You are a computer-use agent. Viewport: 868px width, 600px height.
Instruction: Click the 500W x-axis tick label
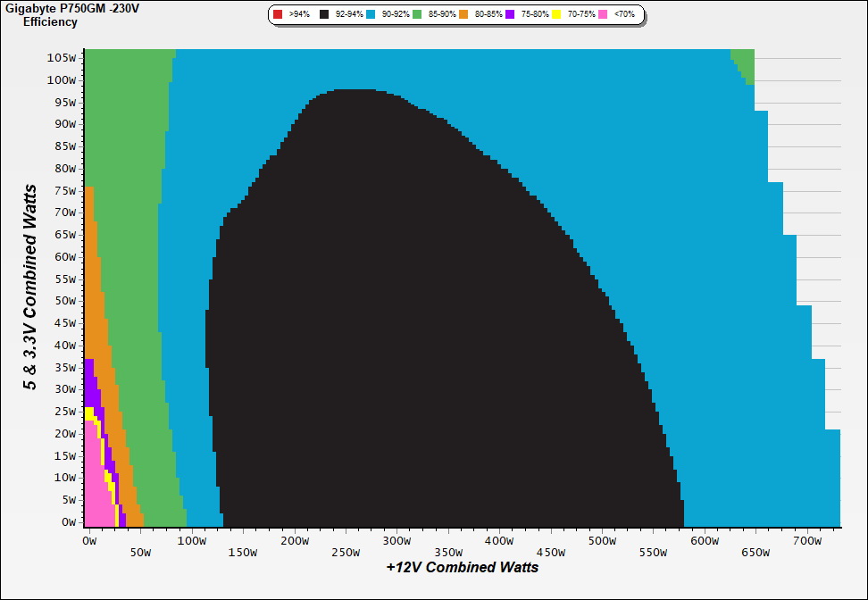[x=602, y=540]
